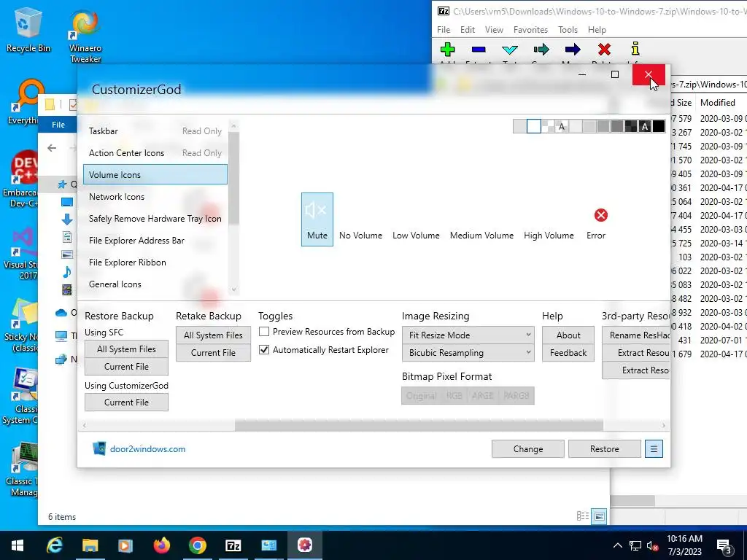Click the About button
Image resolution: width=747 pixels, height=560 pixels.
pyautogui.click(x=568, y=335)
